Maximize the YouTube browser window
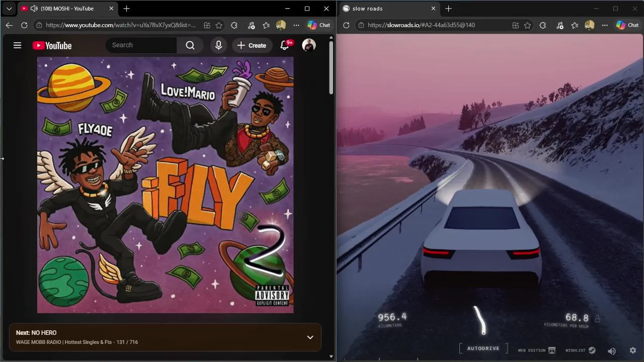This screenshot has width=644, height=362. click(307, 9)
